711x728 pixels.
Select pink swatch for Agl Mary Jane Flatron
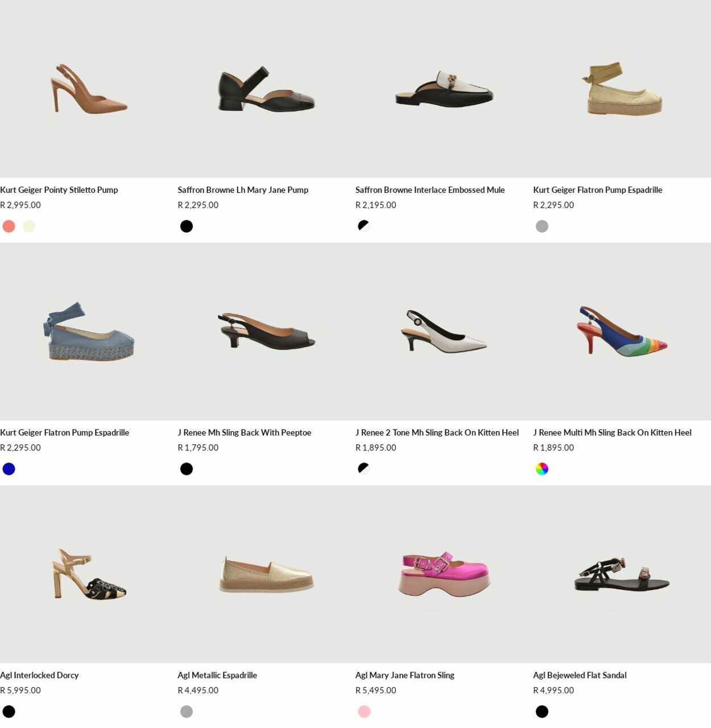pyautogui.click(x=364, y=712)
